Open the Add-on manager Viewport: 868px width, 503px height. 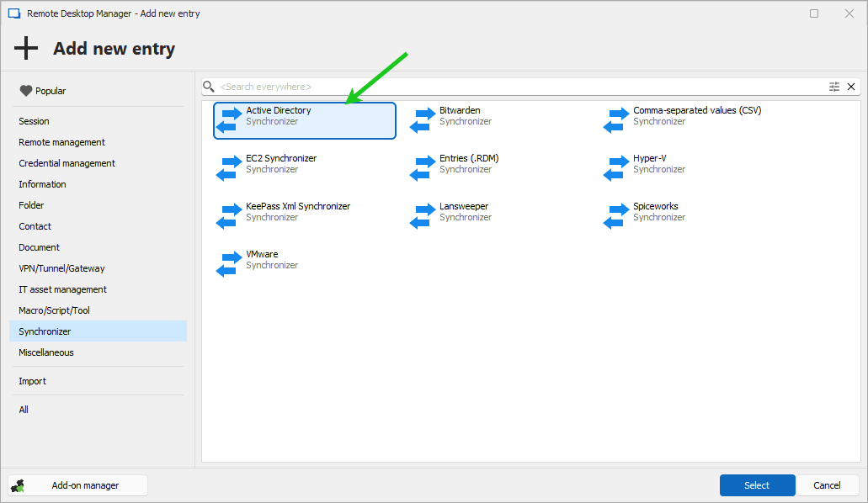(x=78, y=485)
